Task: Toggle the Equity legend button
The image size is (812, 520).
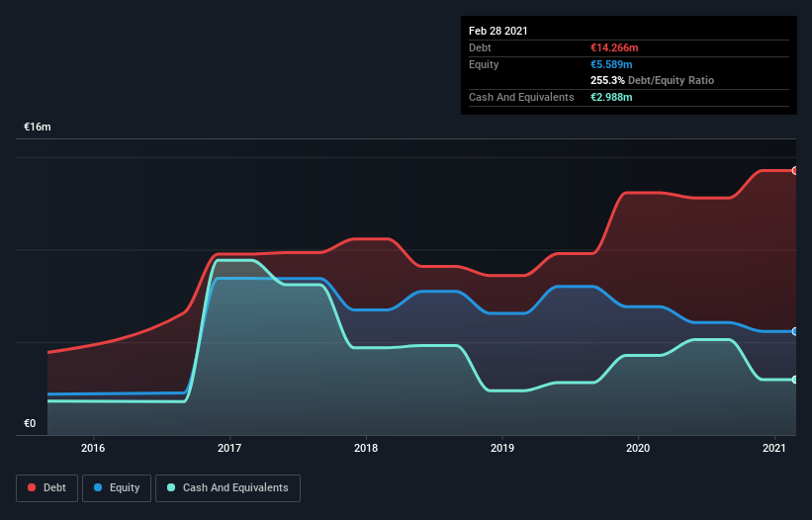Action: pyautogui.click(x=117, y=488)
